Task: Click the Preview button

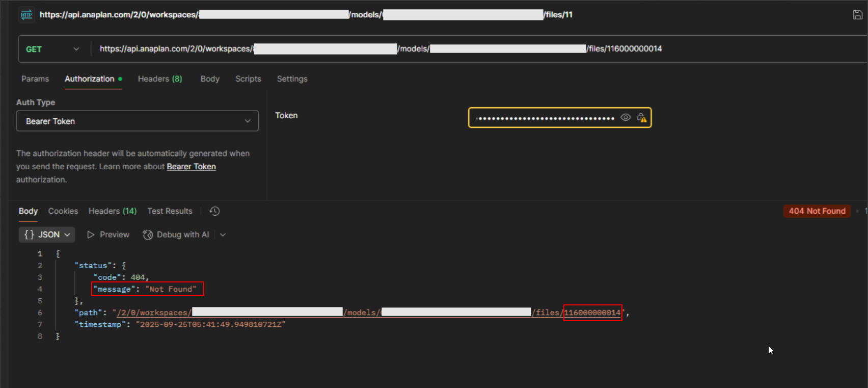Action: 108,235
